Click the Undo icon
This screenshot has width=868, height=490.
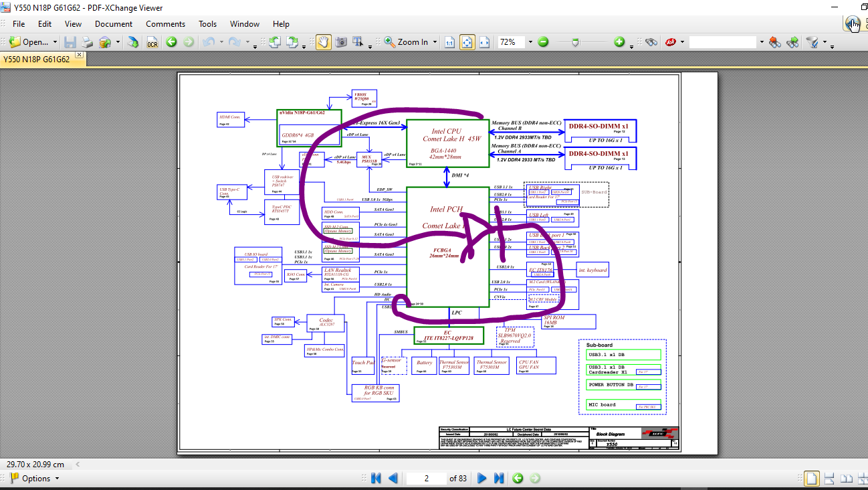[x=207, y=42]
